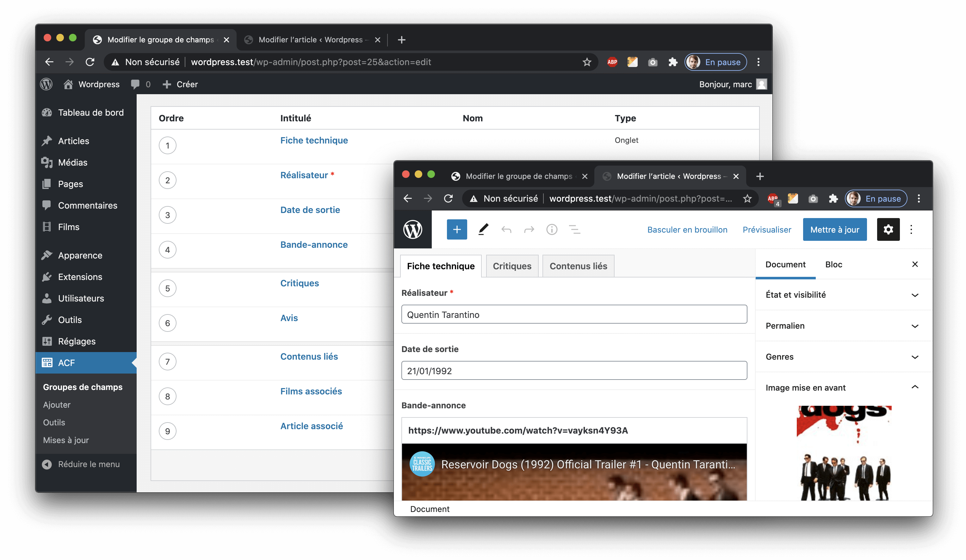Switch to the Critiques tab
The image size is (966, 560).
(512, 266)
